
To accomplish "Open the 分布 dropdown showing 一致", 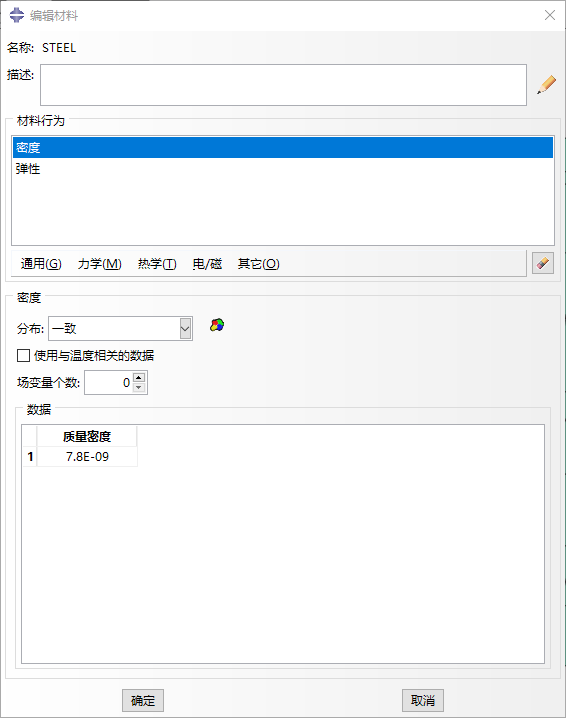I will (120, 328).
